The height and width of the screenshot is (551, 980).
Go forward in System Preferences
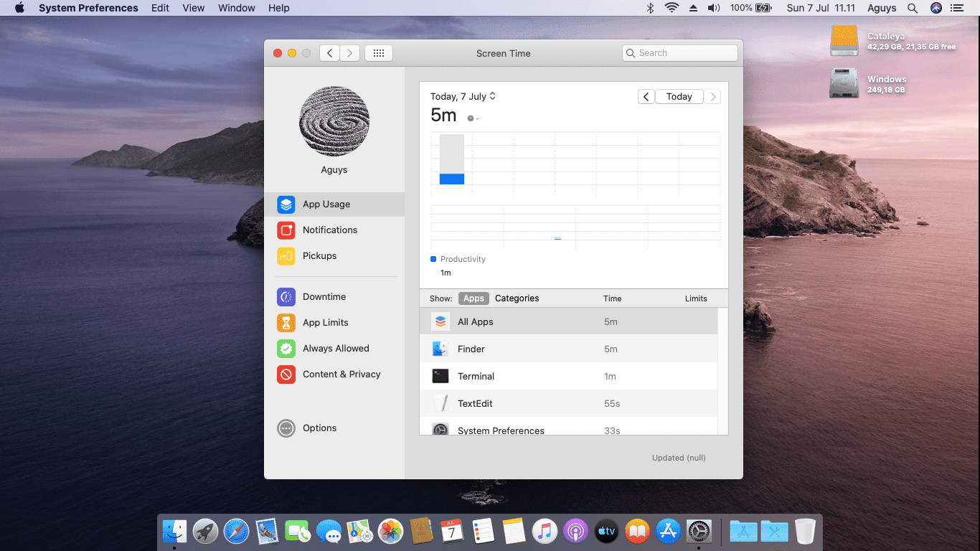coord(349,53)
